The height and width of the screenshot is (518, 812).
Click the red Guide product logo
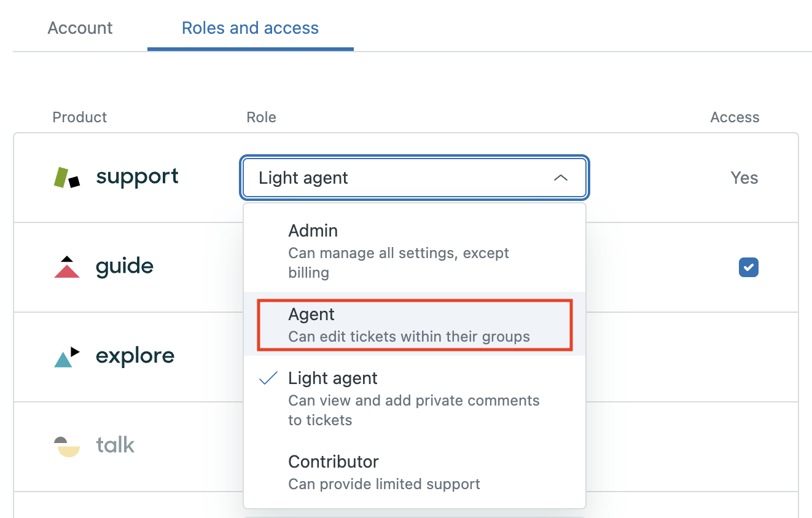(67, 267)
